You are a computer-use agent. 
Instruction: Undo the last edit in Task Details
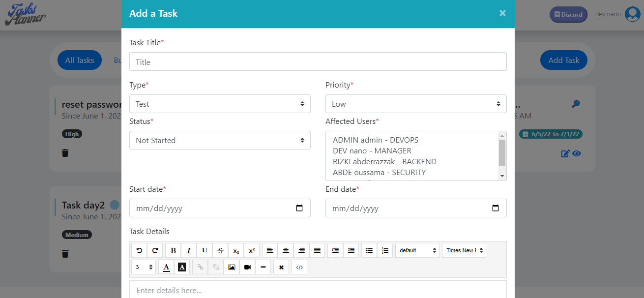(x=139, y=250)
